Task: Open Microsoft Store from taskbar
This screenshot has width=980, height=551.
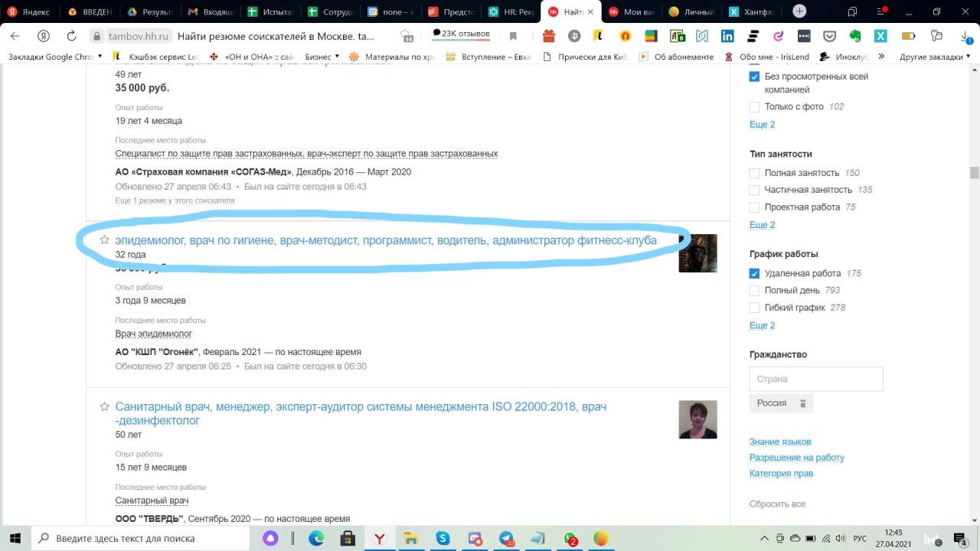Action: pyautogui.click(x=347, y=538)
